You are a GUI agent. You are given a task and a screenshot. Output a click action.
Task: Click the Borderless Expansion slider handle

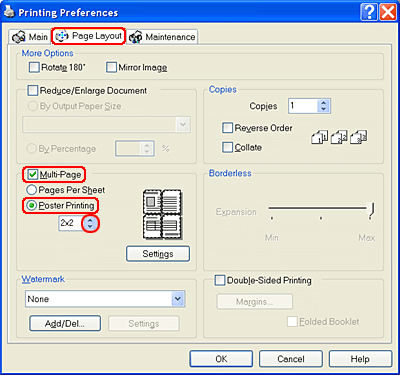pos(371,210)
